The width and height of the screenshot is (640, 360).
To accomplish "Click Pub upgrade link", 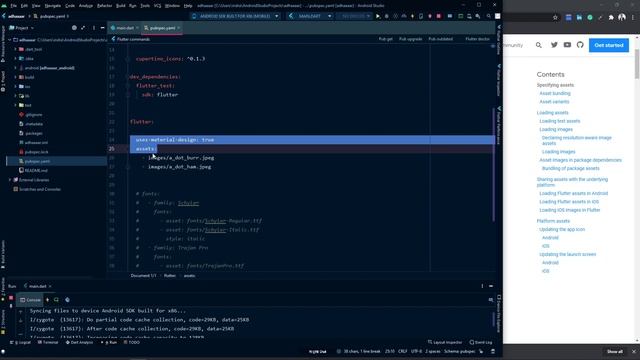I will point(410,39).
